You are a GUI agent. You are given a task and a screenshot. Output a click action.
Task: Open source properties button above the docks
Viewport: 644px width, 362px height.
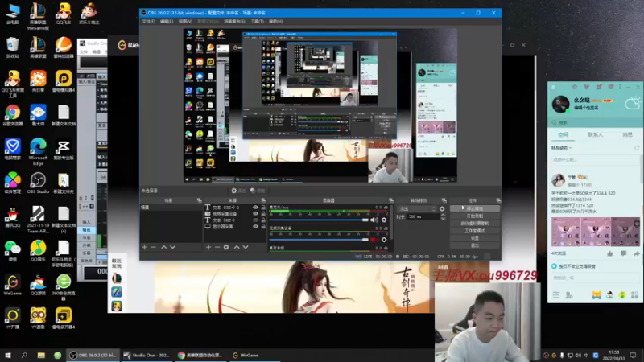pyautogui.click(x=238, y=191)
